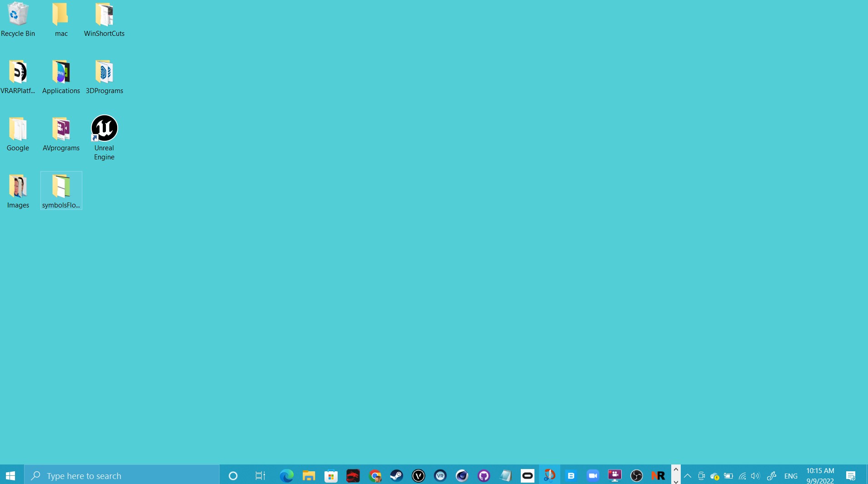Click the taskbar search box
The width and height of the screenshot is (868, 484).
pyautogui.click(x=122, y=475)
